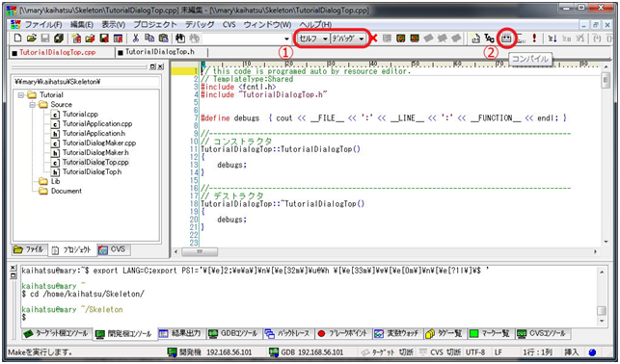The height and width of the screenshot is (364, 620).
Task: Switch to マーカー一覧 tab
Action: click(x=490, y=333)
